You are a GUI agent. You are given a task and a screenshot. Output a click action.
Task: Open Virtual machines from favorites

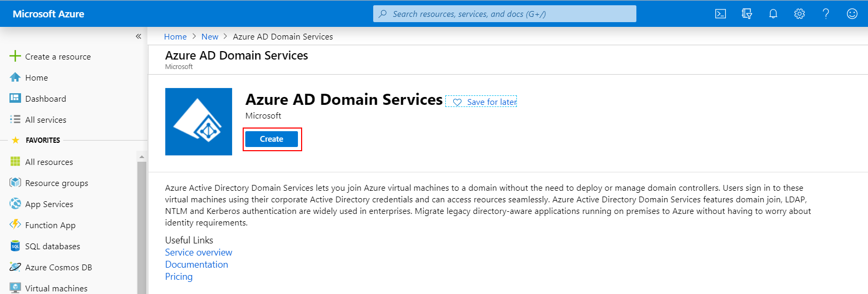(56, 288)
